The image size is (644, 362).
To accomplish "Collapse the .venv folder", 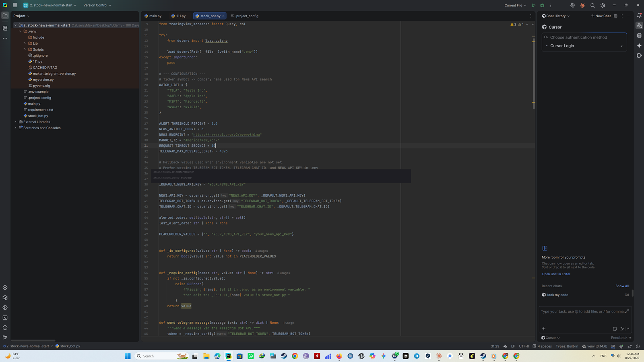I will (20, 31).
